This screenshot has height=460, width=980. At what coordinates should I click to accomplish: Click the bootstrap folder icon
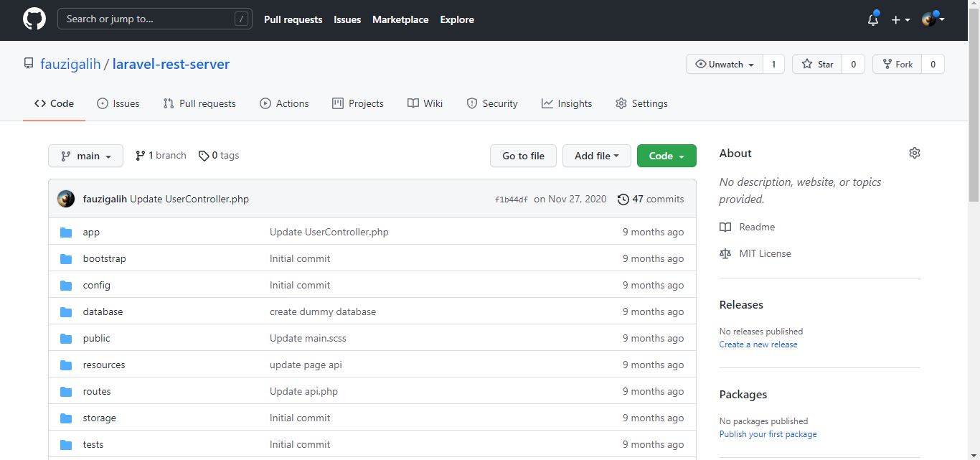coord(66,258)
